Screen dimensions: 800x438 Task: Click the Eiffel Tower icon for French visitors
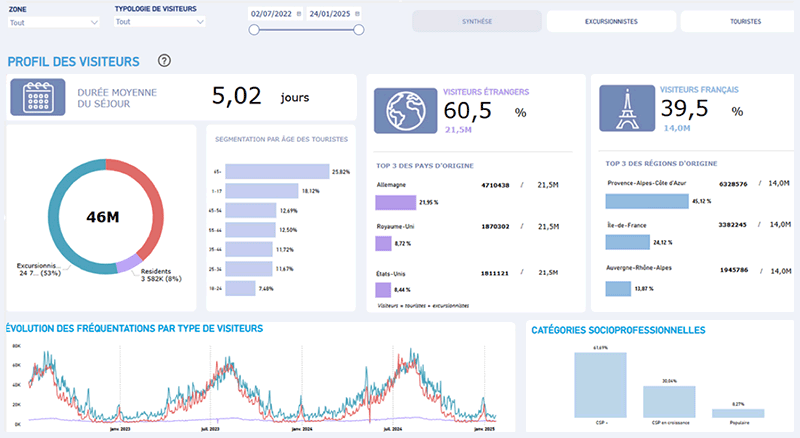coord(627,108)
